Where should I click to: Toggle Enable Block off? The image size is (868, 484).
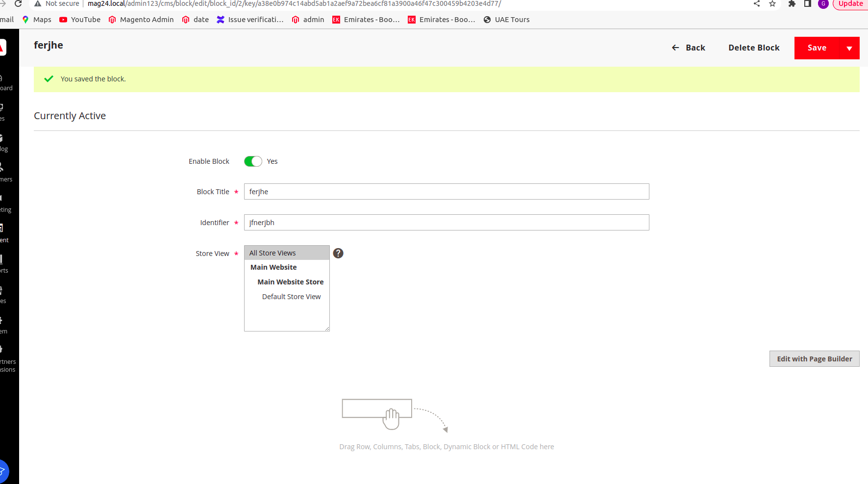click(253, 161)
